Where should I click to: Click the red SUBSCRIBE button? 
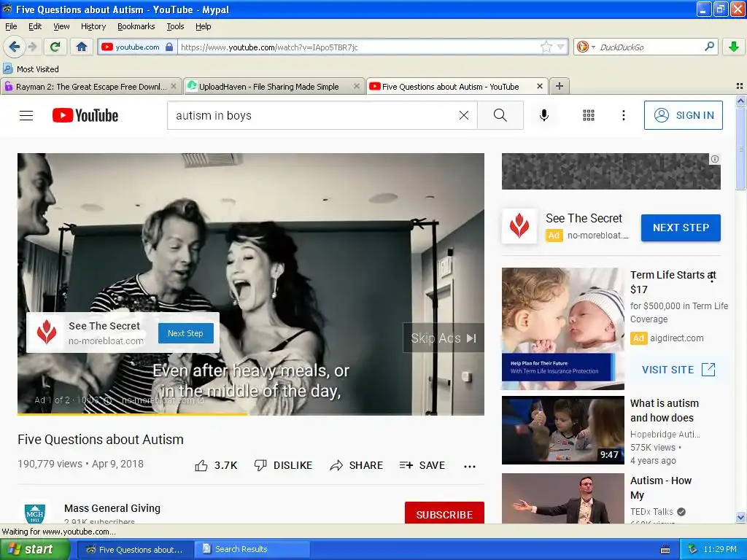[x=444, y=514]
